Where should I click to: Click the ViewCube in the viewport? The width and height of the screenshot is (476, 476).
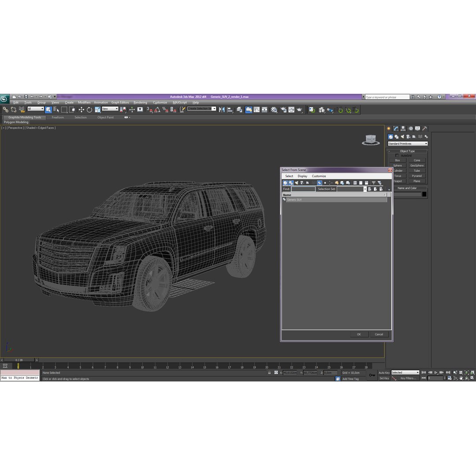(371, 140)
